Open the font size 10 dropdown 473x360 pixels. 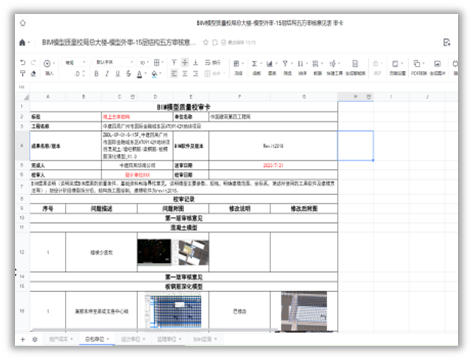(x=144, y=63)
